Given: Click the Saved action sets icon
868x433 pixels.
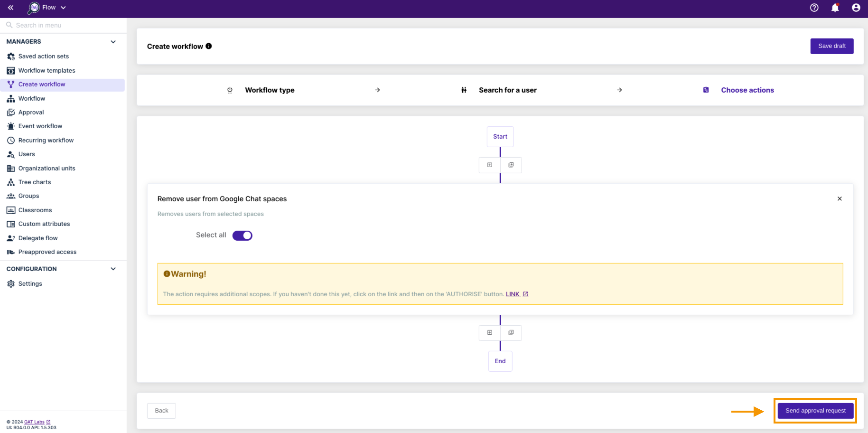Looking at the screenshot, I should (11, 56).
